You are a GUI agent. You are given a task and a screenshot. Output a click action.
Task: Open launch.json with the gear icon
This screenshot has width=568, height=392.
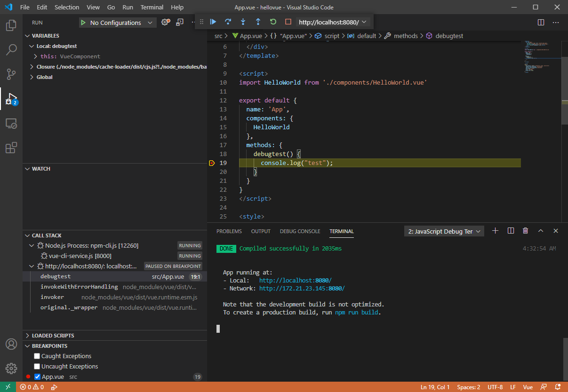165,22
